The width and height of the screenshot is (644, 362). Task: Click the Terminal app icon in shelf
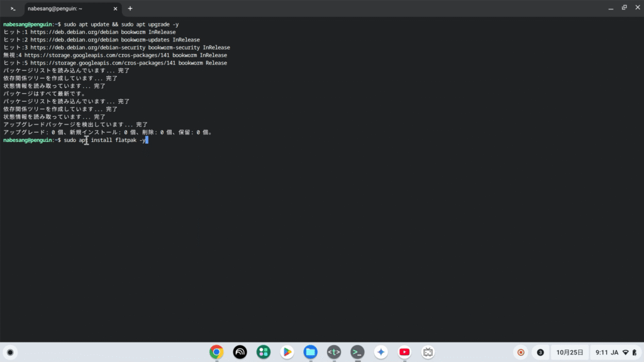tap(357, 353)
